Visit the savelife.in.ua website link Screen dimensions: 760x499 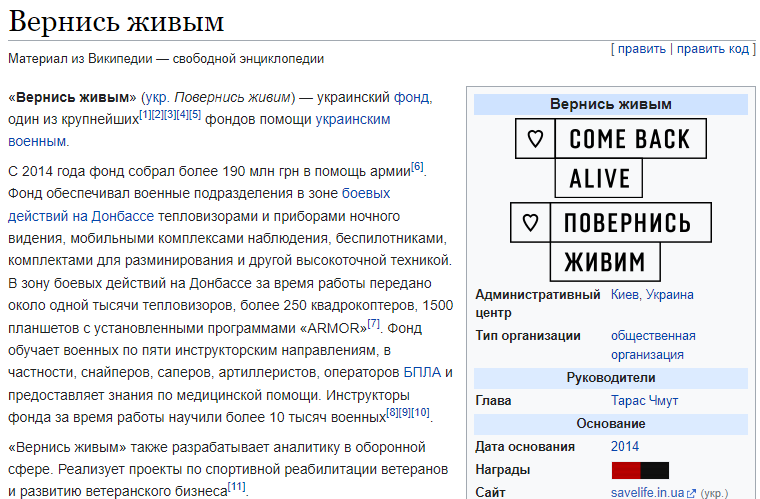[x=648, y=493]
